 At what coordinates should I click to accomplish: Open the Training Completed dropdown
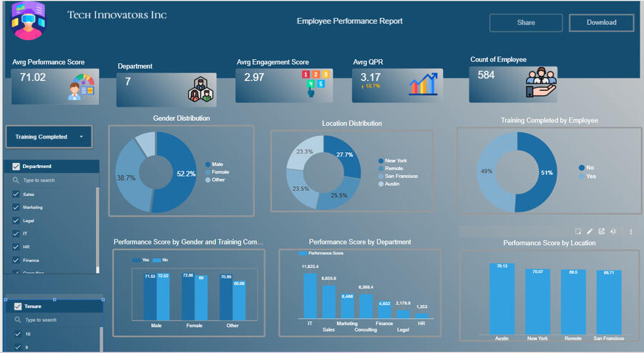pos(49,136)
